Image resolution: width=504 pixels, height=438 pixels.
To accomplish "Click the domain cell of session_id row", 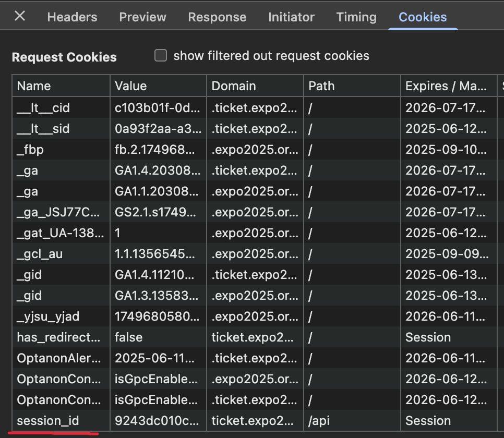I will pyautogui.click(x=255, y=421).
